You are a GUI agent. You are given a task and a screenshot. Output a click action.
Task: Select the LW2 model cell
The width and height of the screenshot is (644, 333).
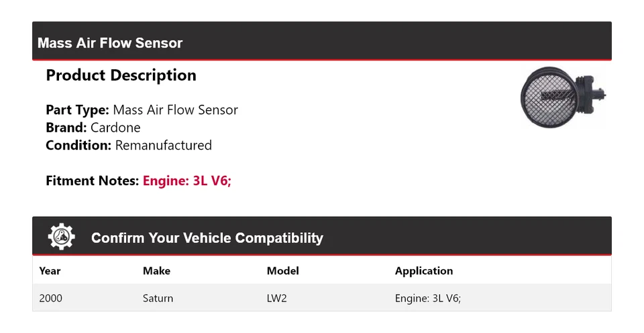click(x=276, y=298)
